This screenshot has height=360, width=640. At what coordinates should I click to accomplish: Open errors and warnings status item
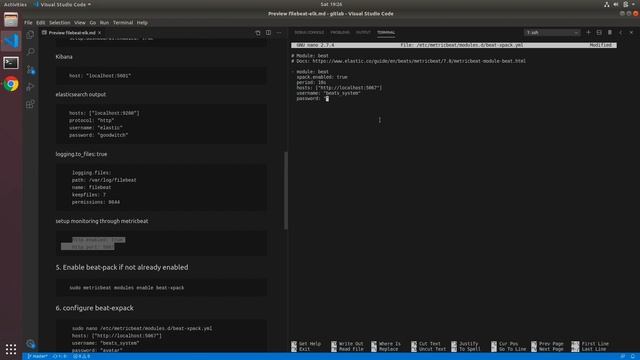82,356
